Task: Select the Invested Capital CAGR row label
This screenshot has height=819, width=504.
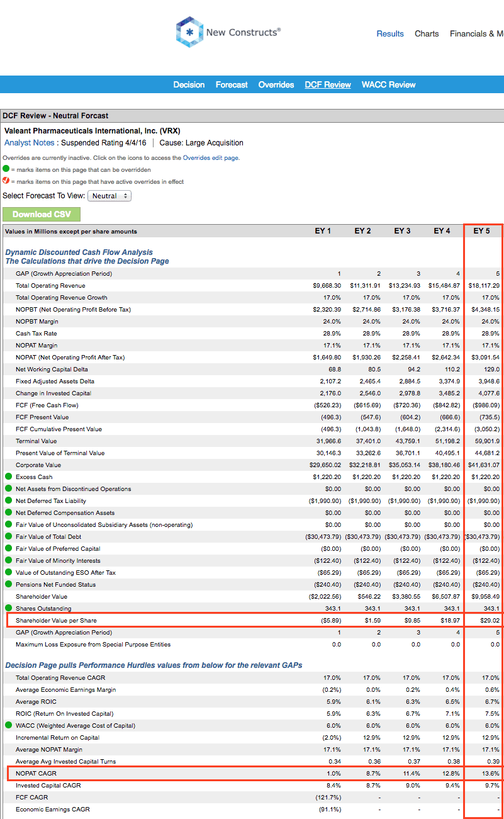Action: [48, 785]
